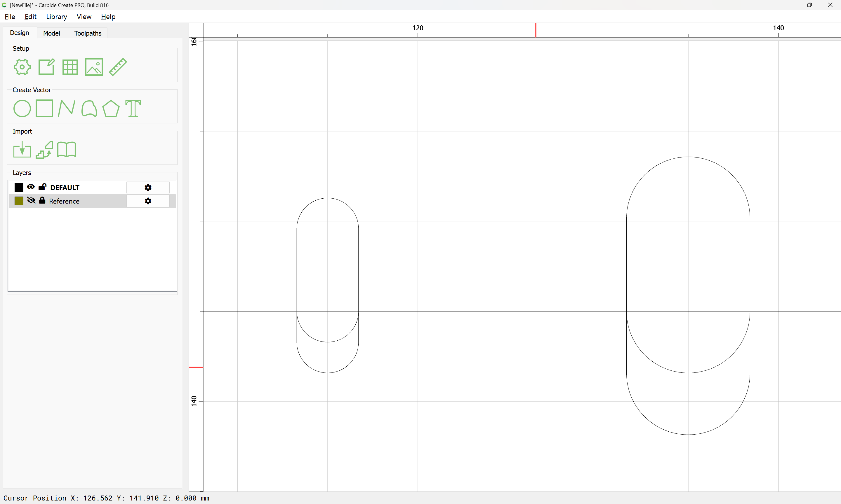Image resolution: width=841 pixels, height=504 pixels.
Task: Select the ruler measure tool
Action: (x=118, y=67)
